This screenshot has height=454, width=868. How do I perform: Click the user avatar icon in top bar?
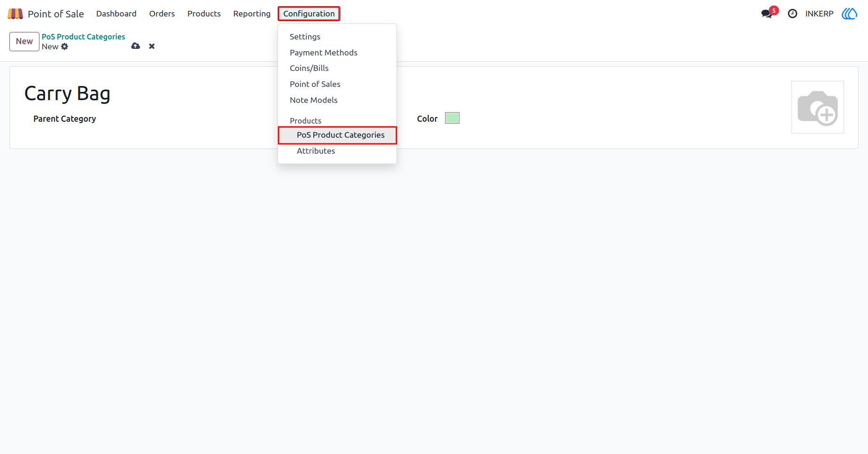(x=849, y=14)
